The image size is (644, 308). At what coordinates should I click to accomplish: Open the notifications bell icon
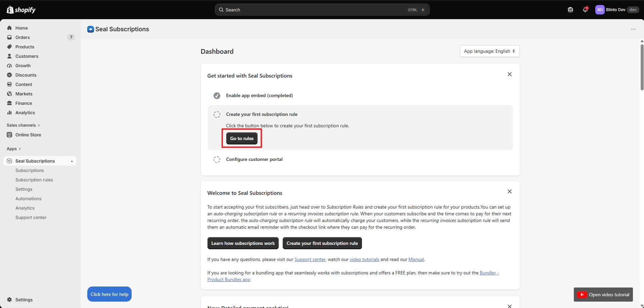585,10
